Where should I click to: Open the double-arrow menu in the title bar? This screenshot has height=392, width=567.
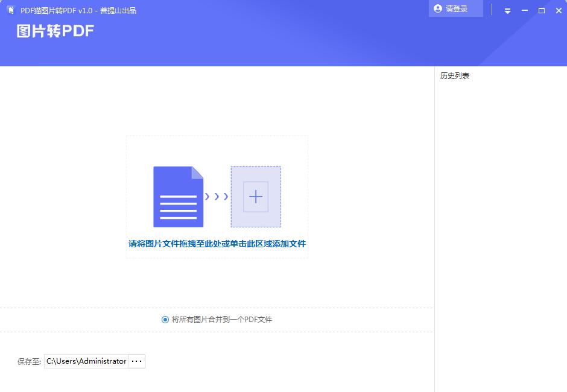click(507, 10)
